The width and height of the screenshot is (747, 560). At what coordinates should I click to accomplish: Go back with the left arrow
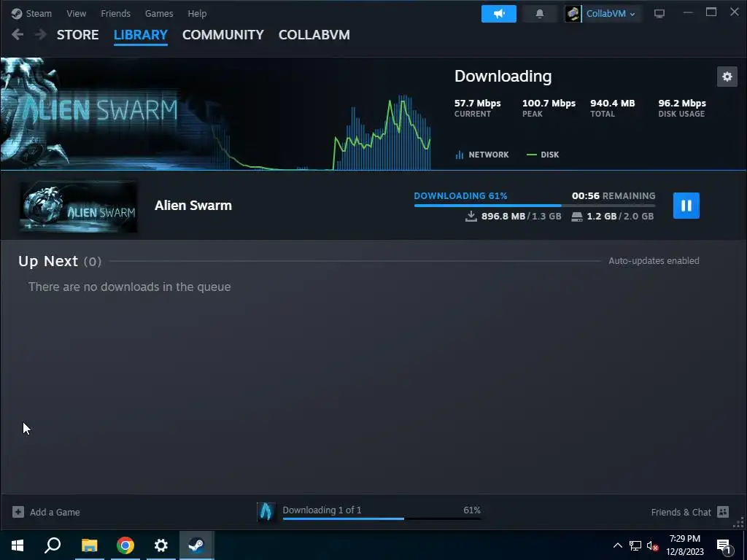(x=18, y=34)
